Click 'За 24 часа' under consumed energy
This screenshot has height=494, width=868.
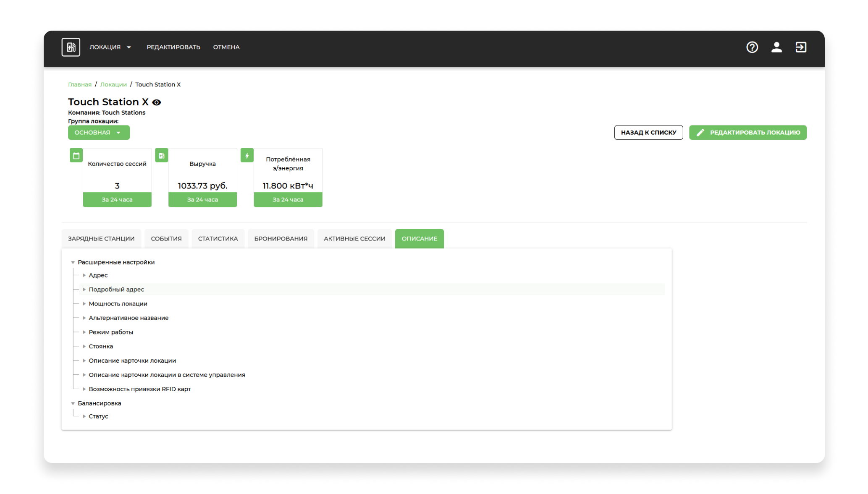coord(288,200)
